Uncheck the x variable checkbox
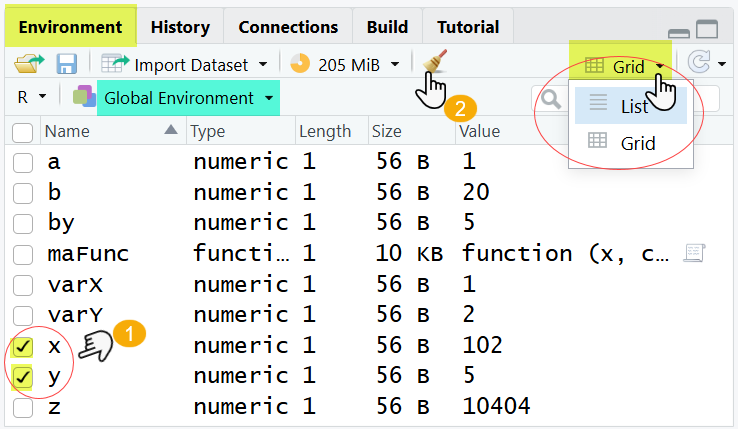The height and width of the screenshot is (429, 738). point(23,347)
